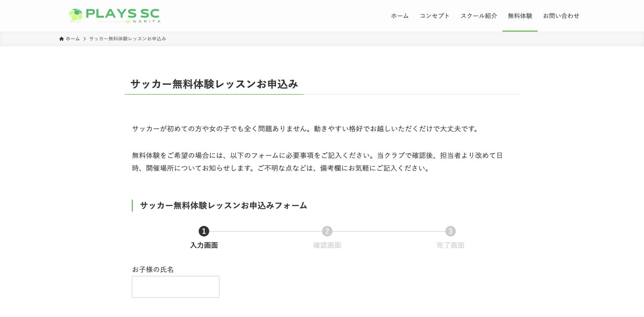Select the 無料体験 navigation menu item
The image size is (644, 317).
(520, 16)
